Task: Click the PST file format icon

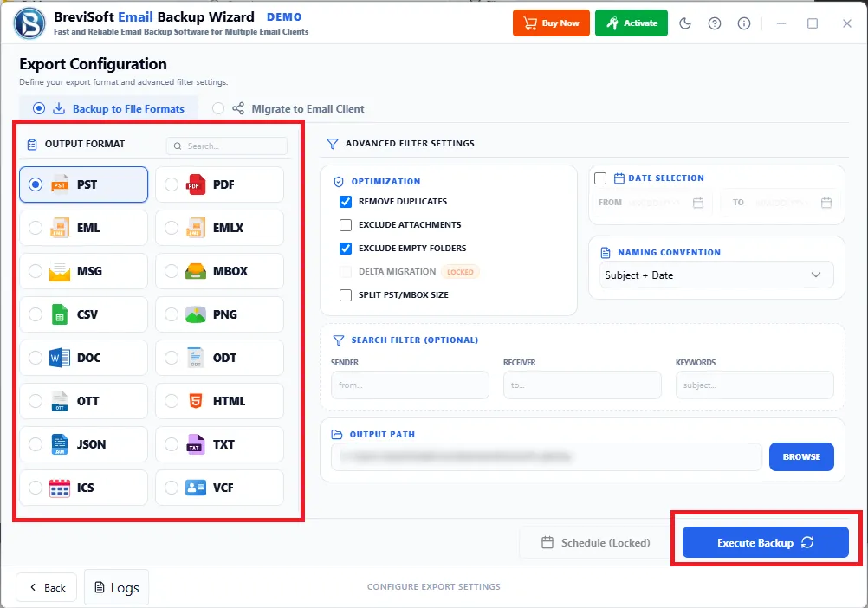Action: (60, 184)
